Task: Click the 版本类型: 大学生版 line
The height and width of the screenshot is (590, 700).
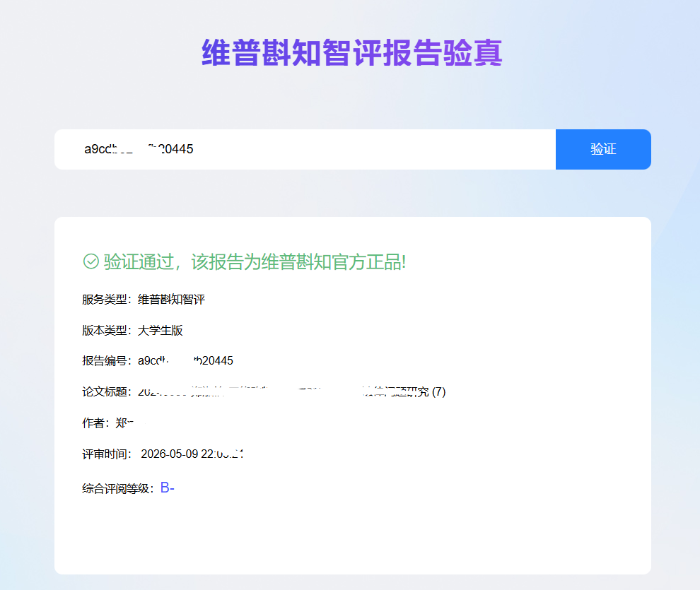Action: [x=132, y=331]
